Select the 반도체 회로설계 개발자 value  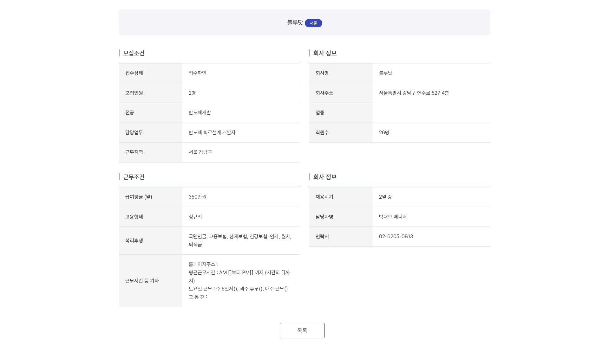point(212,132)
